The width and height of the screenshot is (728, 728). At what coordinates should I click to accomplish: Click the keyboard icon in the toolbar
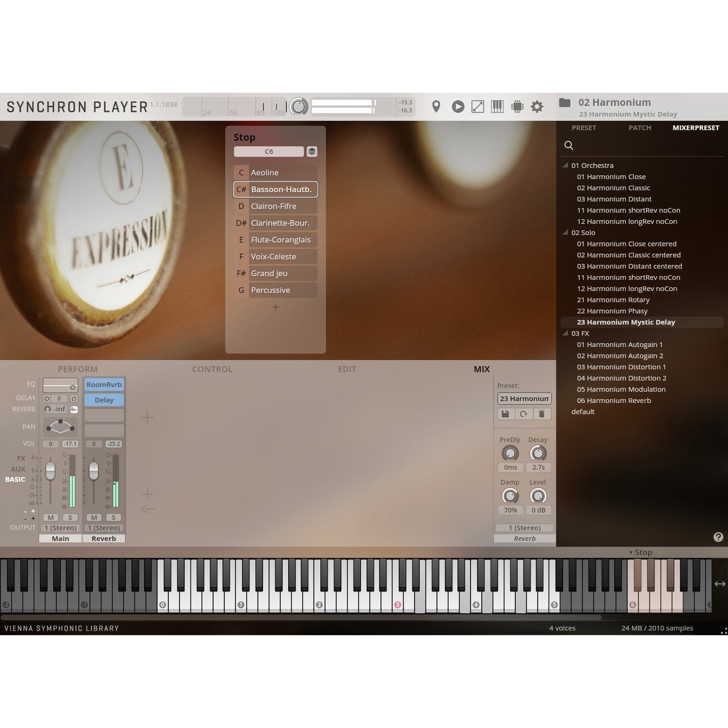[x=497, y=106]
